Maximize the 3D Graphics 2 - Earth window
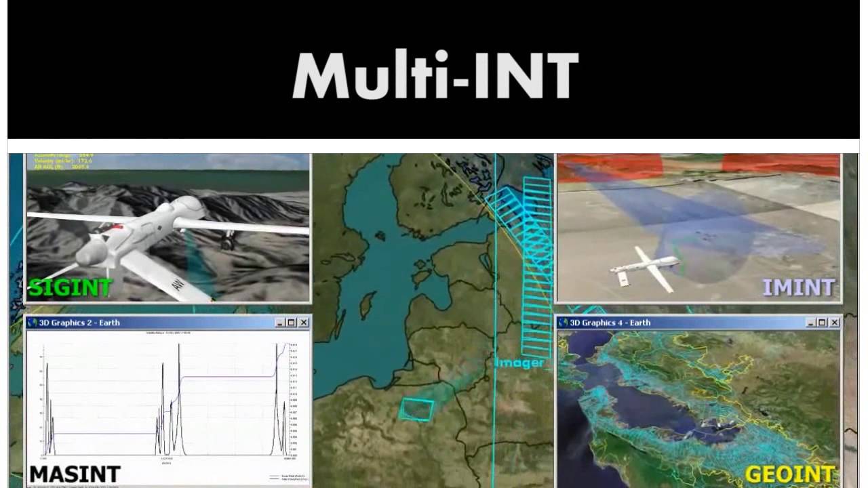Image resolution: width=868 pixels, height=488 pixels. click(292, 323)
